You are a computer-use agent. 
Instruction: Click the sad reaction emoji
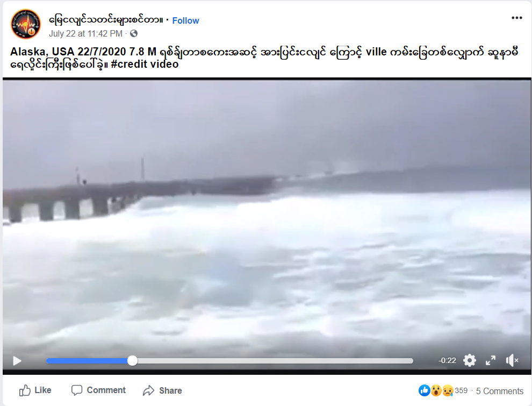[x=448, y=391]
